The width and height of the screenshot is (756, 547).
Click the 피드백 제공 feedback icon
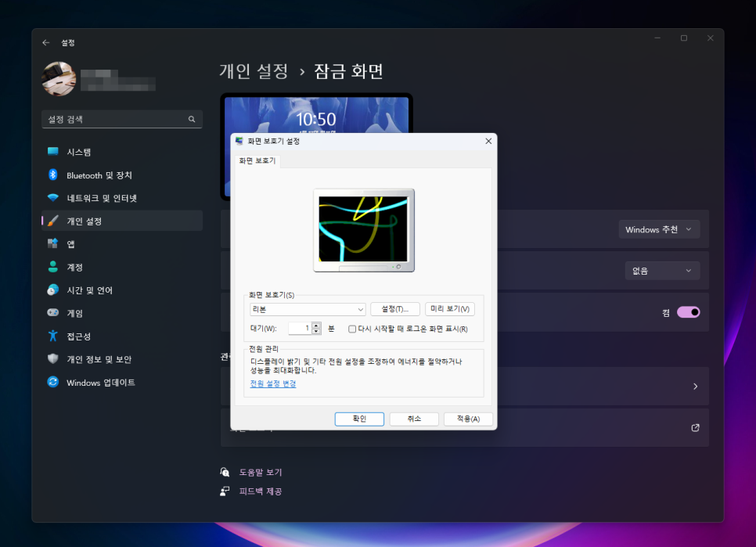pyautogui.click(x=225, y=491)
